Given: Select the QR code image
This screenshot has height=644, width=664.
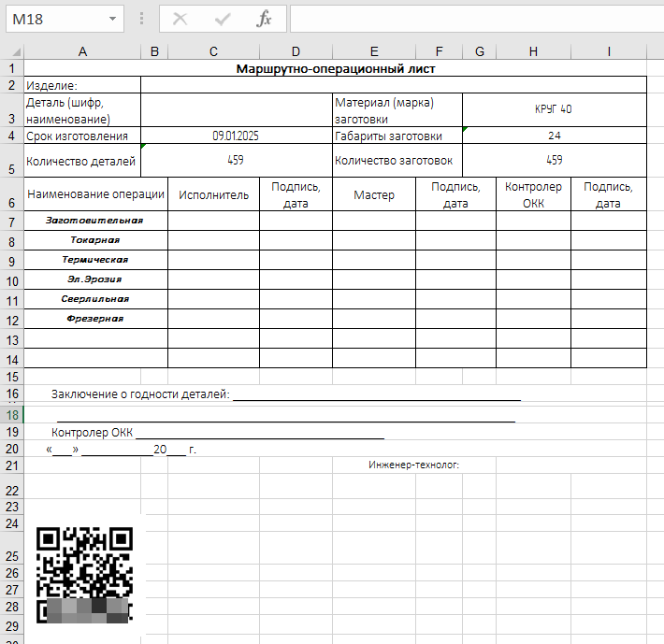Looking at the screenshot, I should point(84,575).
